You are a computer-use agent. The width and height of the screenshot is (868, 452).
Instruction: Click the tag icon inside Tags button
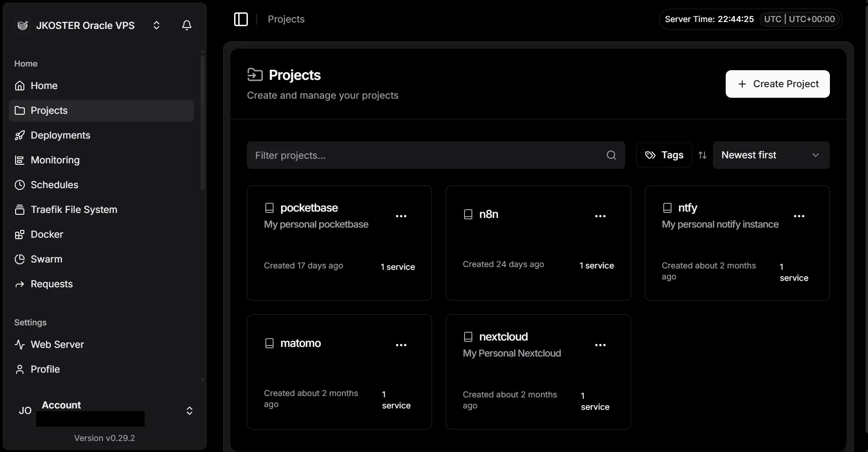click(x=650, y=155)
